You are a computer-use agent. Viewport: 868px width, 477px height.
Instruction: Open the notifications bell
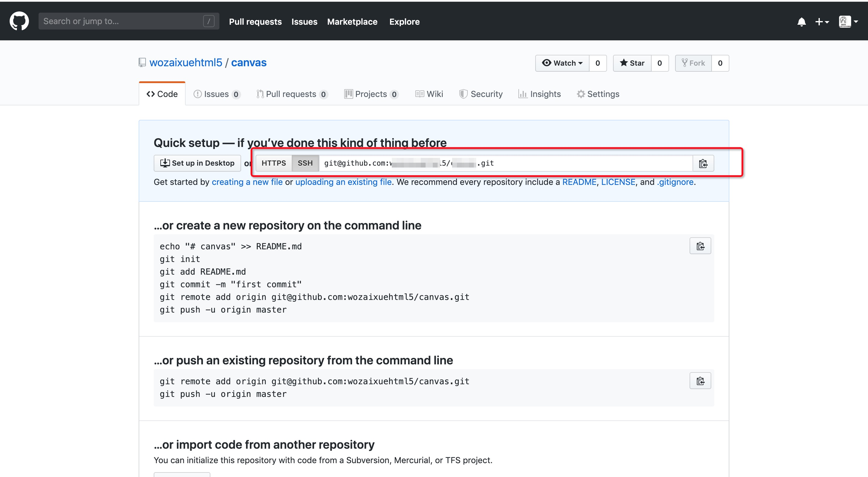tap(801, 22)
